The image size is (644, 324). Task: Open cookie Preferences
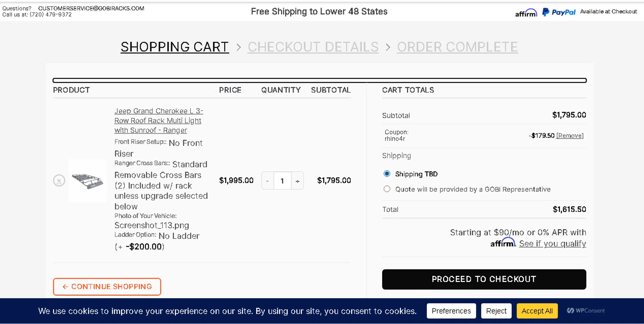point(451,311)
